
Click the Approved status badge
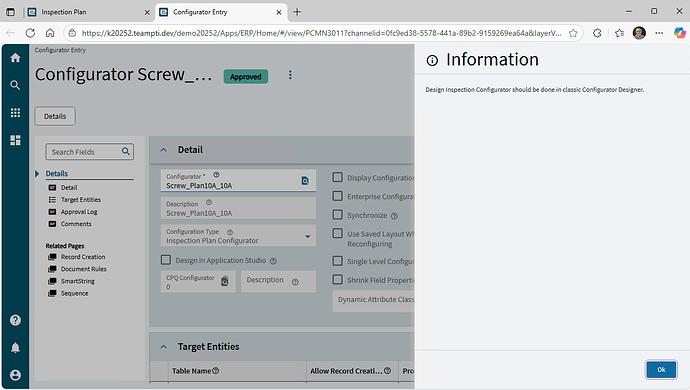[x=246, y=77]
